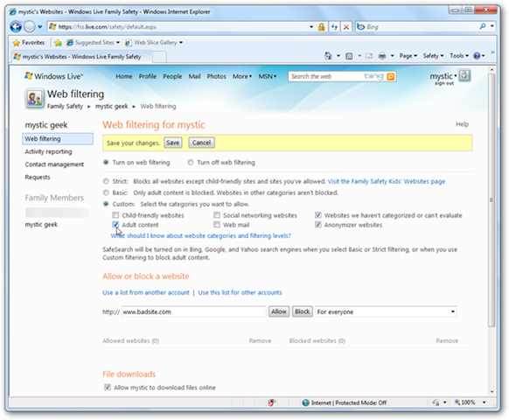
Task: Expand the Safety menu dropdown
Action: pyautogui.click(x=433, y=56)
